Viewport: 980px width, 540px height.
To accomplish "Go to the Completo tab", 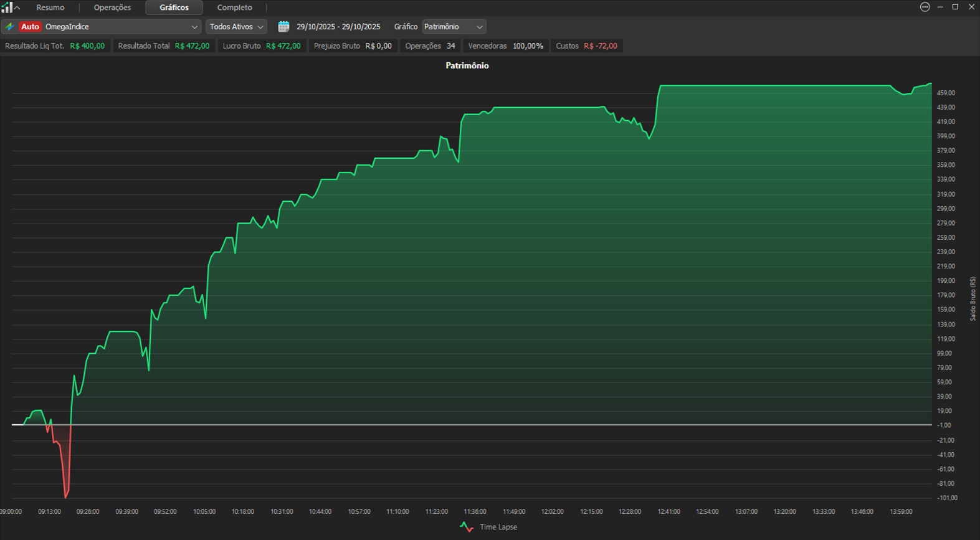I will pyautogui.click(x=234, y=7).
